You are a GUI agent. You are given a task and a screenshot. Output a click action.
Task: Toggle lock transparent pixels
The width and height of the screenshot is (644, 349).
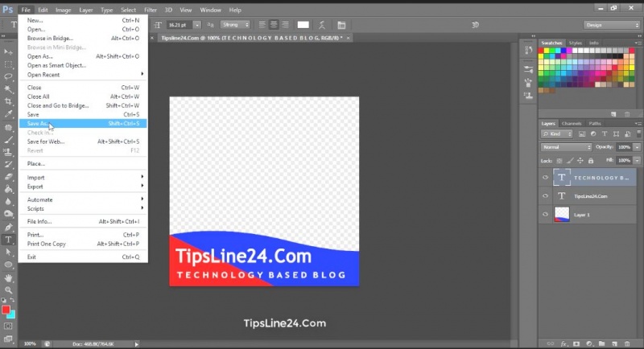[x=559, y=161]
